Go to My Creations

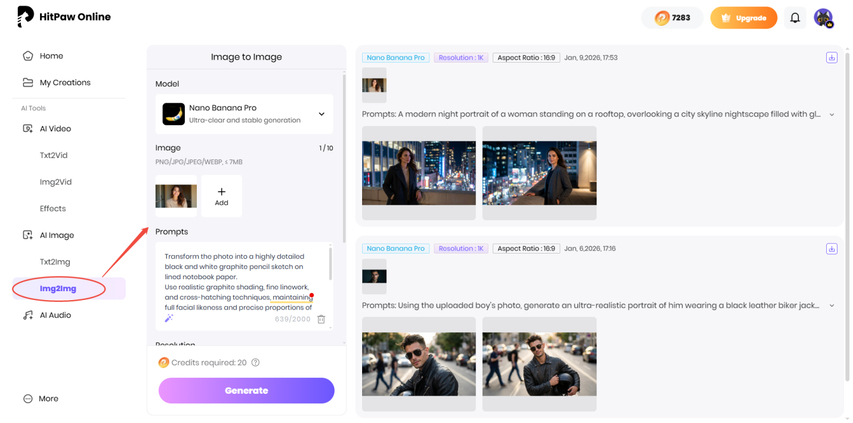64,82
